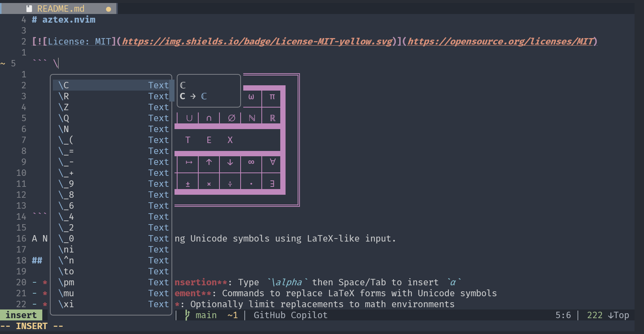
Task: Open the shields.io badge URL
Action: [x=257, y=42]
